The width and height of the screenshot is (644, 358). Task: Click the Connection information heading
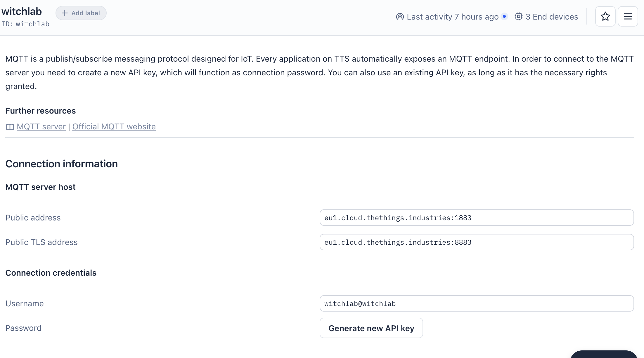click(x=62, y=164)
